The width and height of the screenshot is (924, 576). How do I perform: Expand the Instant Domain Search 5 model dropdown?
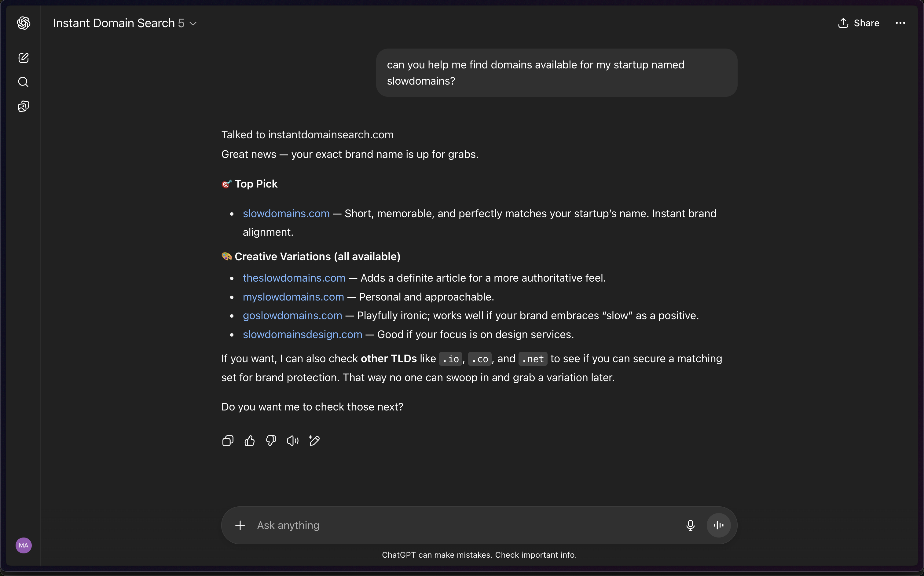pyautogui.click(x=125, y=23)
